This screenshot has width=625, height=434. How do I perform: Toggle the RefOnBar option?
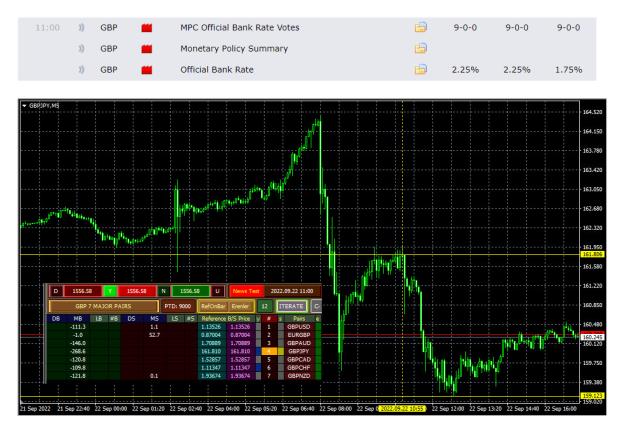tap(213, 306)
